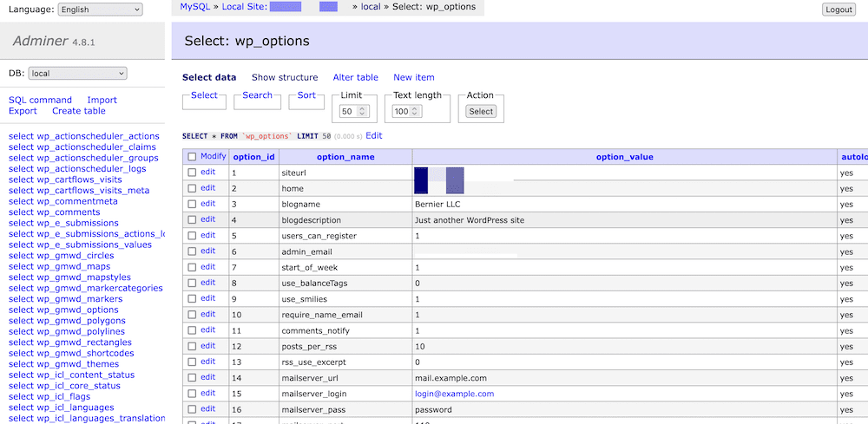Click the 'password' value cell

coord(624,409)
